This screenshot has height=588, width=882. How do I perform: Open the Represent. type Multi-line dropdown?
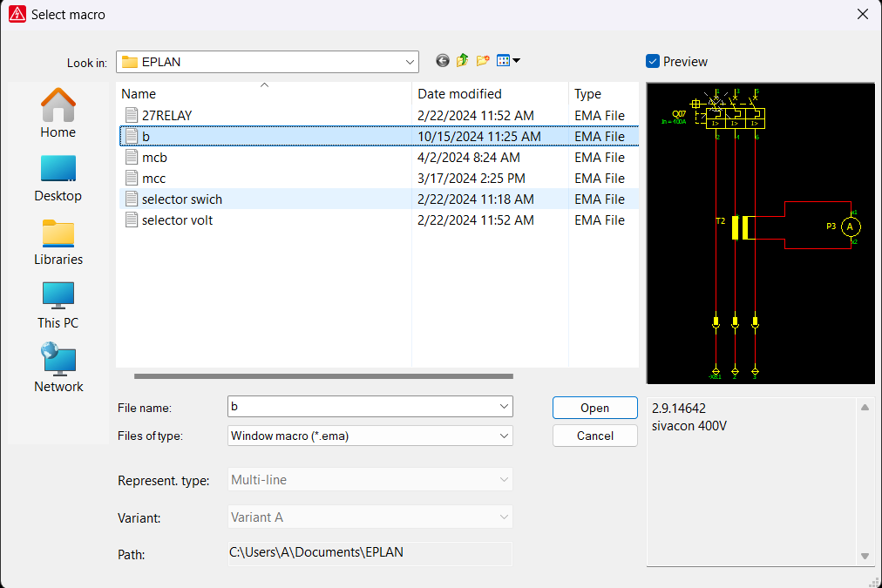coord(504,479)
